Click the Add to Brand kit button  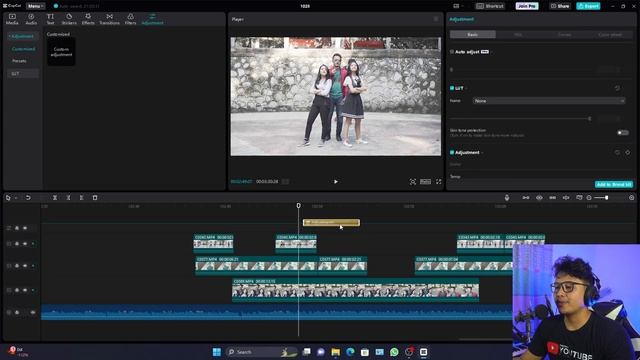(614, 184)
